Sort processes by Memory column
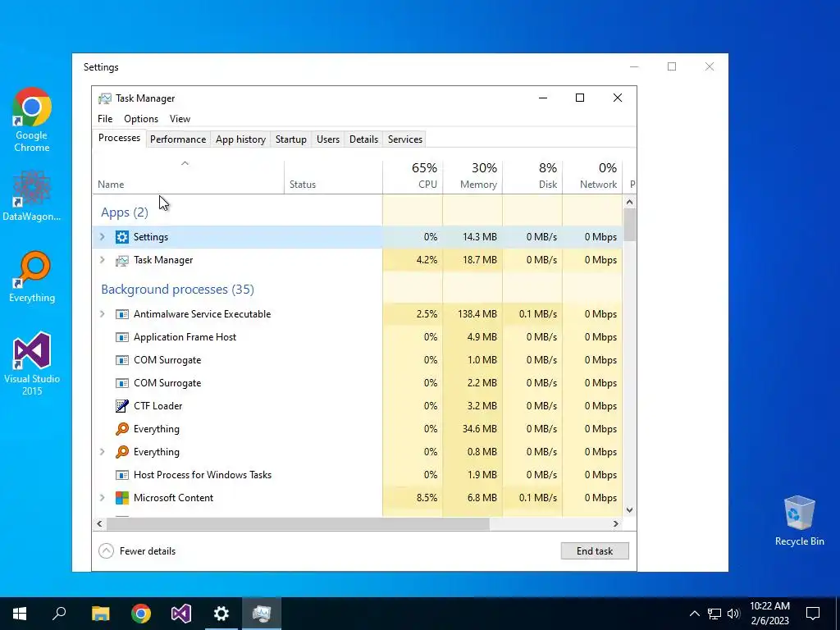The width and height of the screenshot is (840, 630). point(472,177)
